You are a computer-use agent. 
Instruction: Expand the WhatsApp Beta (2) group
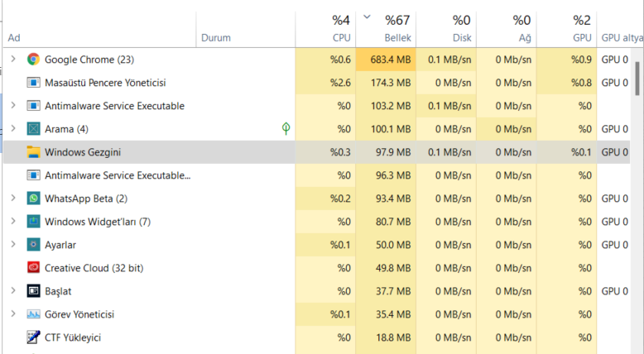click(x=13, y=199)
